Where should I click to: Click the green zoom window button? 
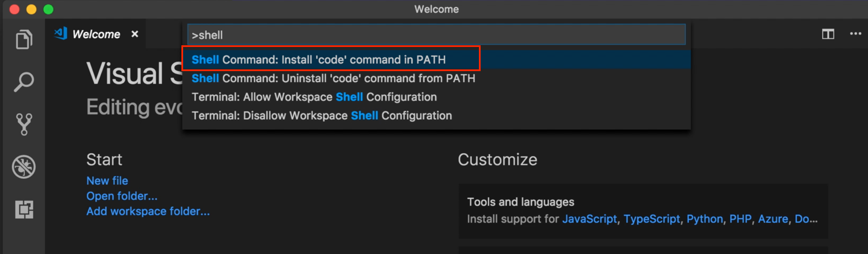(48, 9)
